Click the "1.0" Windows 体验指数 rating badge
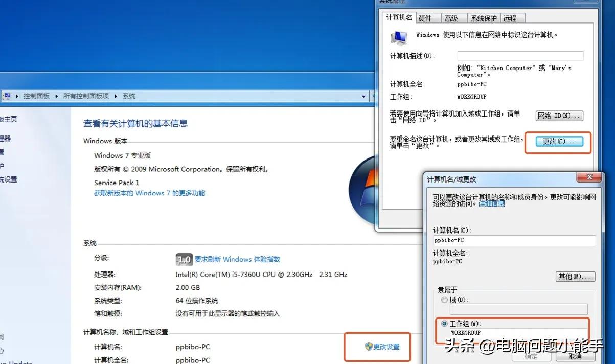The height and width of the screenshot is (364, 615). pyautogui.click(x=184, y=259)
